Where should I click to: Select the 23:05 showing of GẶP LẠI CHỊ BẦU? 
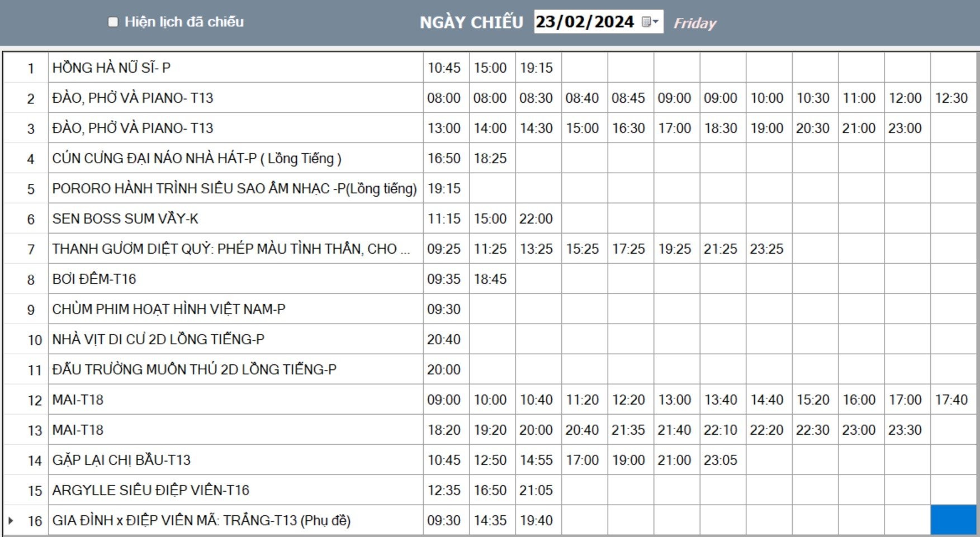(721, 460)
